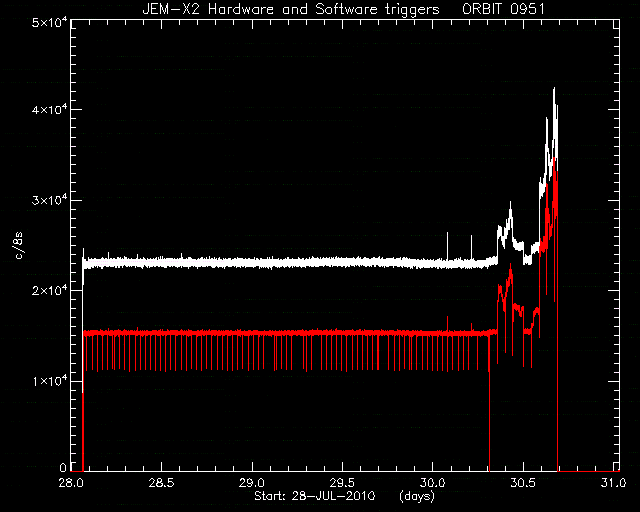Image resolution: width=640 pixels, height=512 pixels.
Task: Click the 2×10⁴ y-axis tick label
Action: (x=50, y=291)
